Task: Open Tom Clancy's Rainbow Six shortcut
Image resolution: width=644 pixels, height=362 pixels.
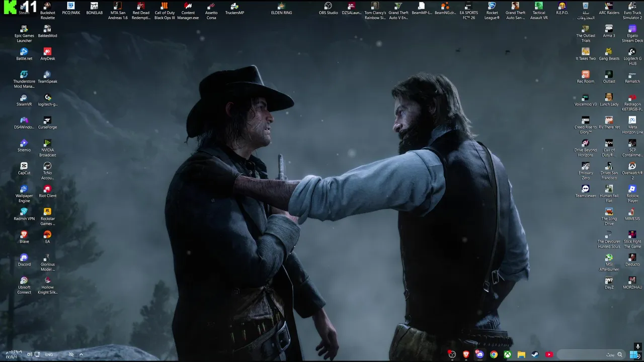Action: click(x=375, y=10)
